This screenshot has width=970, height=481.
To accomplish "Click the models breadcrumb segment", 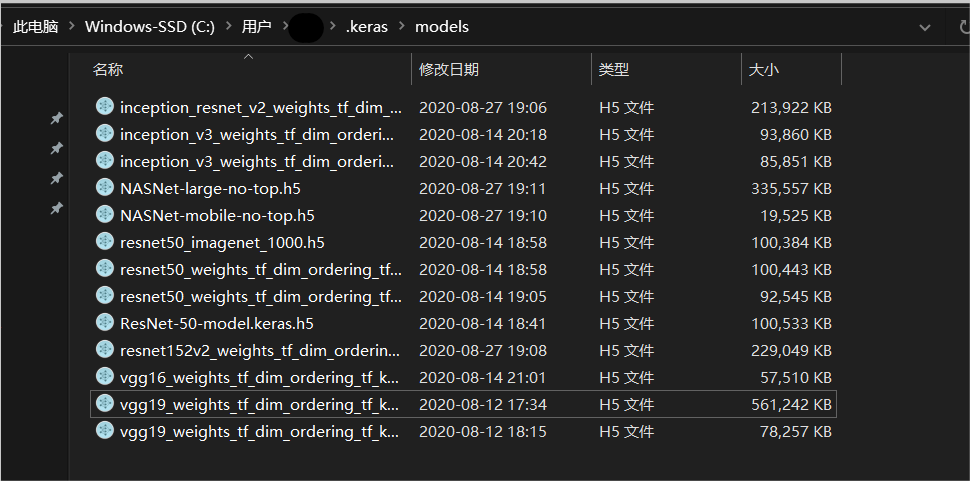I will [x=442, y=27].
